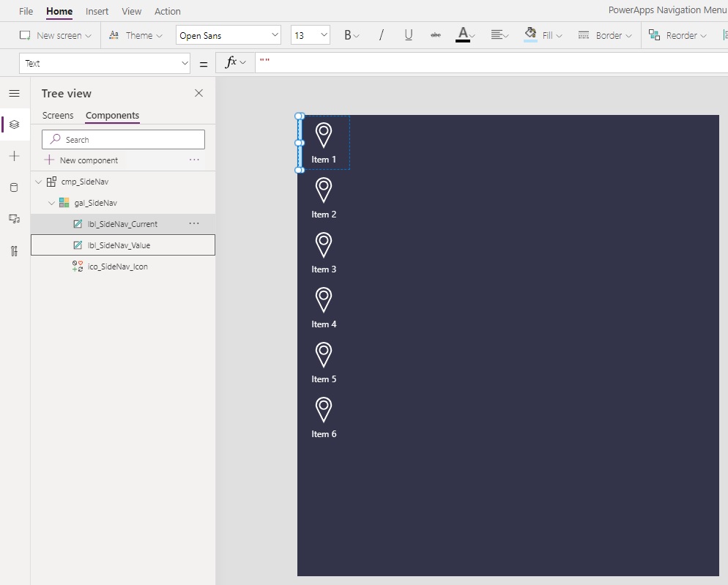
Task: Open Advanced tools icon in sidebar
Action: (x=15, y=250)
